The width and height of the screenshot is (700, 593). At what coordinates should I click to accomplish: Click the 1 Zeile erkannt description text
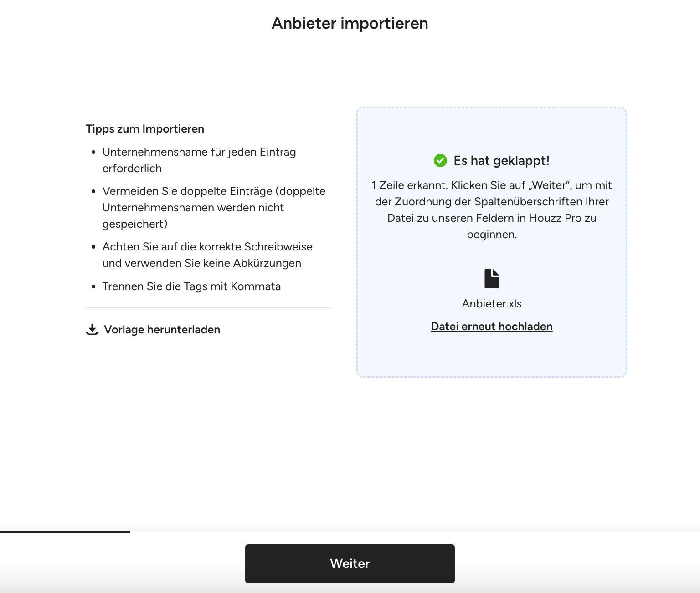[x=492, y=210]
